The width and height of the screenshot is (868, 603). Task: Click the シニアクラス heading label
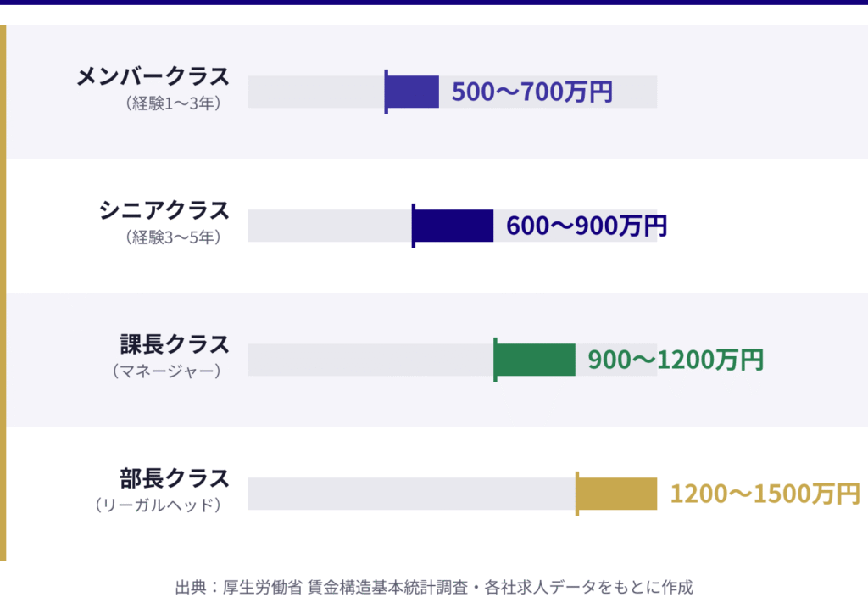click(164, 210)
